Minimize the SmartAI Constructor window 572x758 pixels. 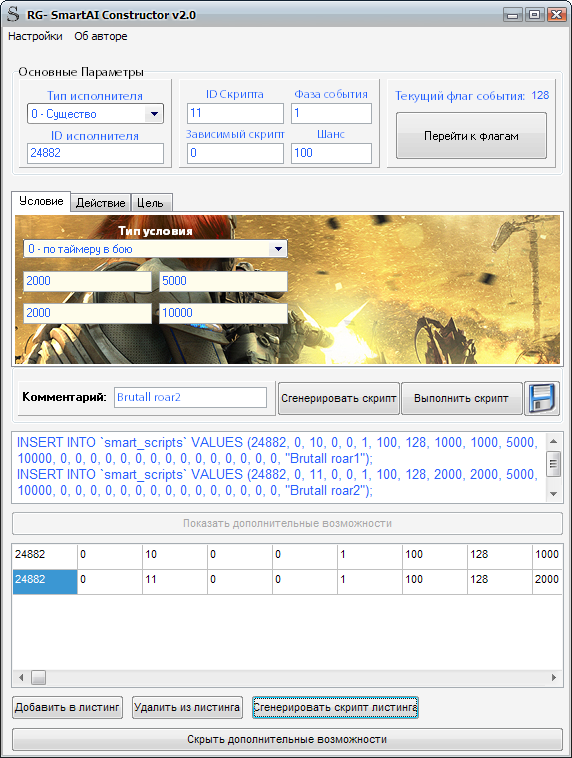[513, 15]
